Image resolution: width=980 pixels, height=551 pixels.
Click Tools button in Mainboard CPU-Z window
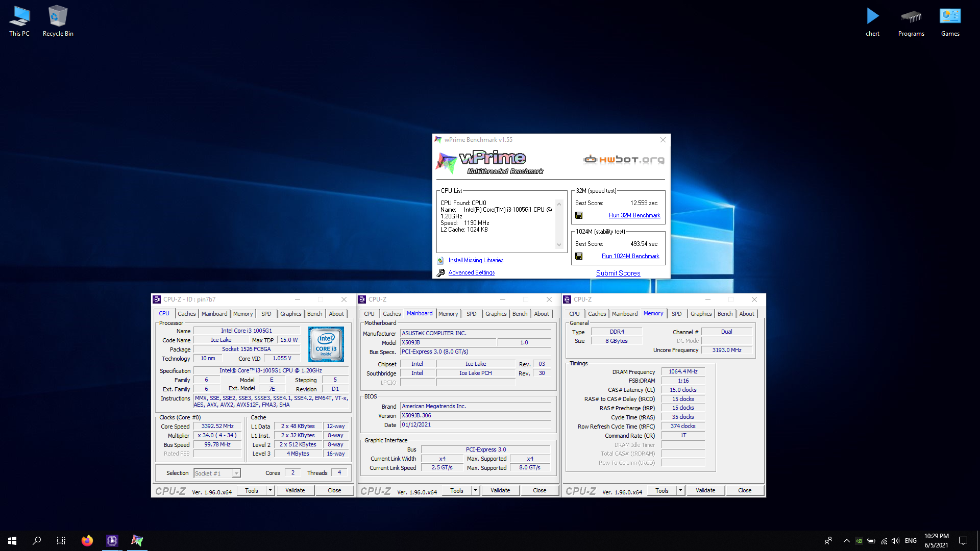tap(457, 490)
